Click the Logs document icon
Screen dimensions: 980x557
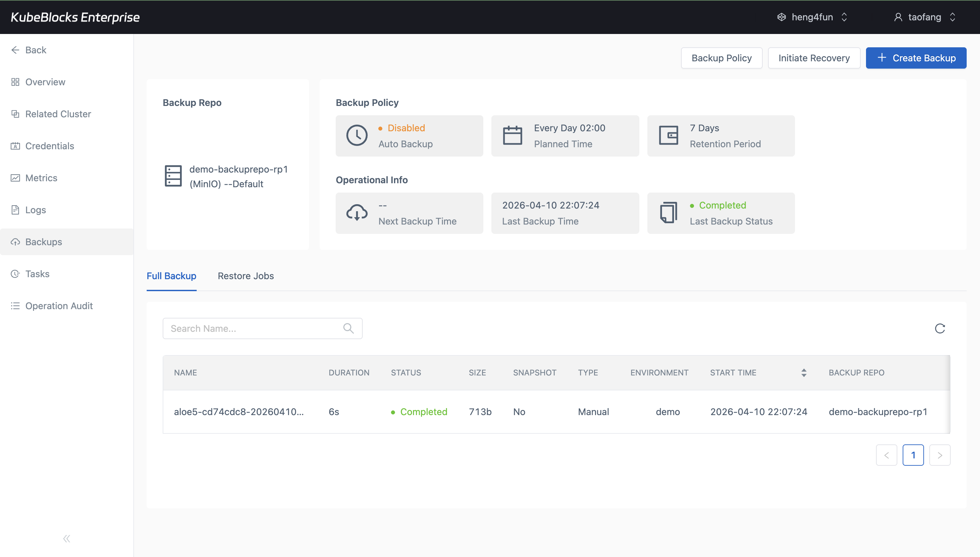click(15, 210)
